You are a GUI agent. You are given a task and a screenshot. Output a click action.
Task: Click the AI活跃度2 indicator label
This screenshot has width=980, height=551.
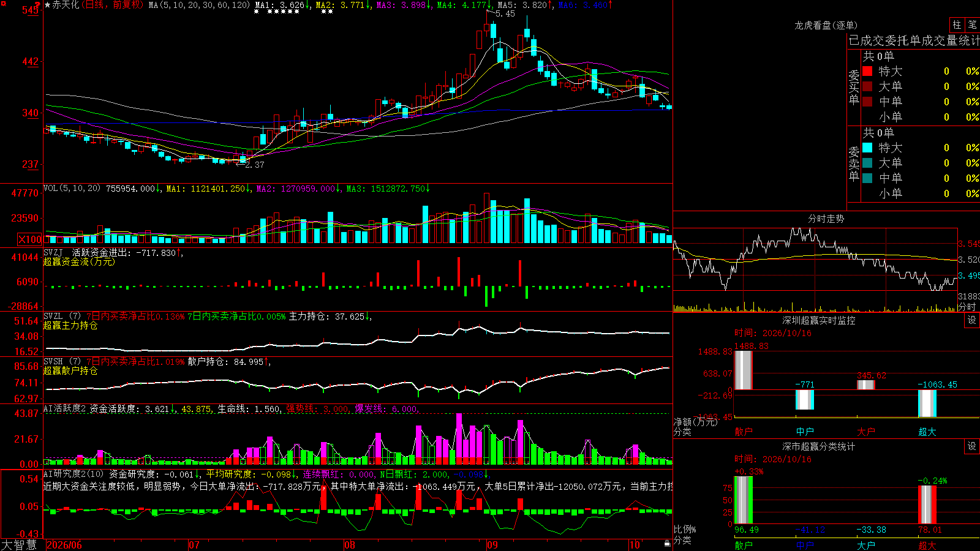[x=64, y=409]
